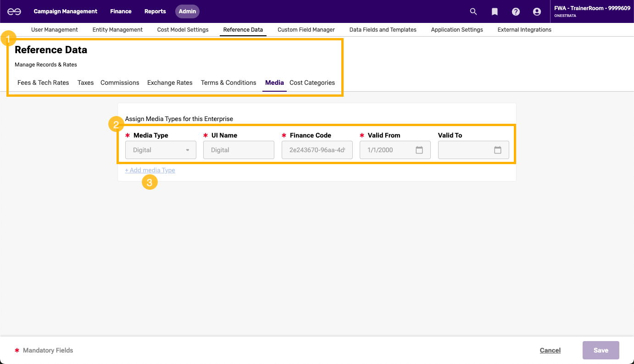Click the Finance Code input field
The height and width of the screenshot is (364, 634).
coord(317,150)
